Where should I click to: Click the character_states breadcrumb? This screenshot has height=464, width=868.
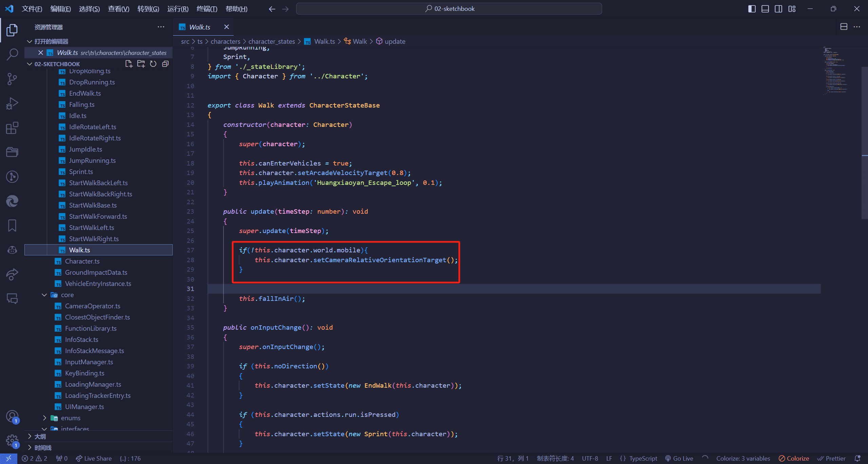tap(272, 41)
